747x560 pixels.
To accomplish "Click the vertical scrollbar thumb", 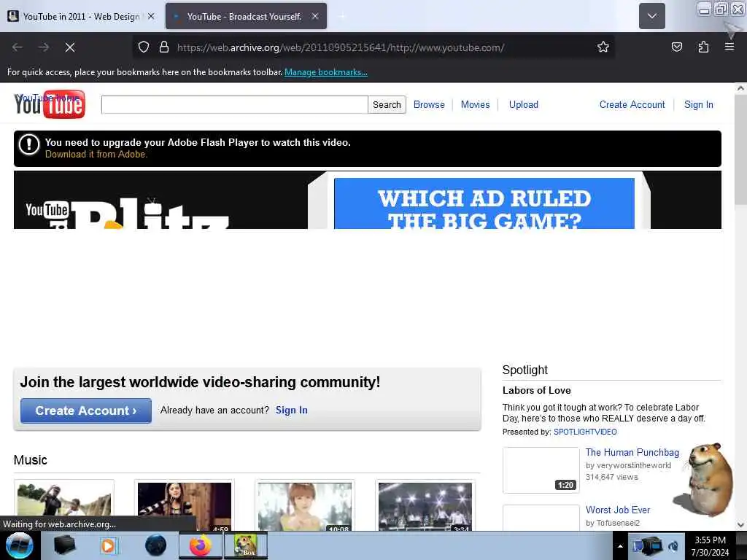I will point(740,150).
